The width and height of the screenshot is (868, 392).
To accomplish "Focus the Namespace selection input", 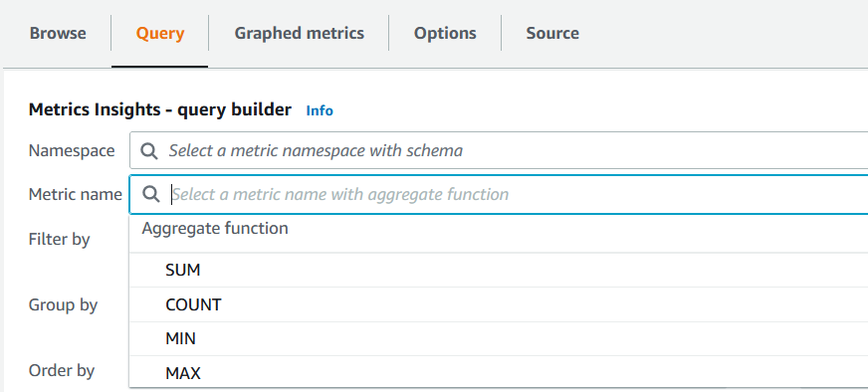I will tap(499, 150).
